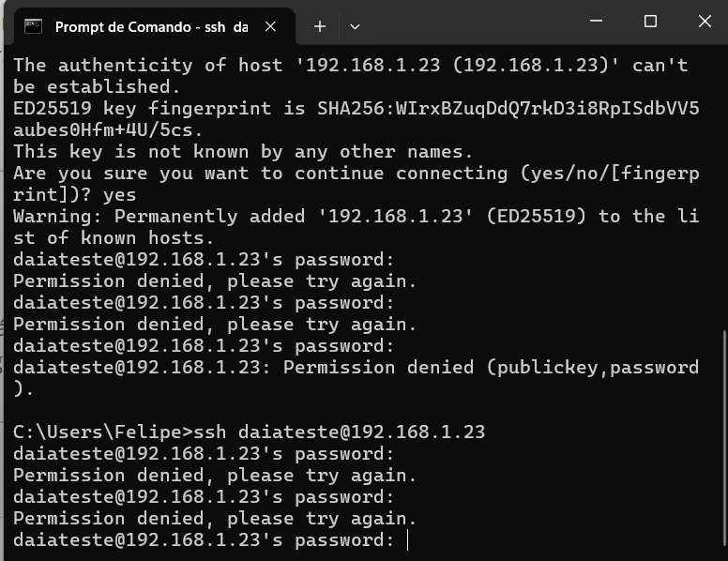Minimize the terminal window
The width and height of the screenshot is (728, 561).
596,21
